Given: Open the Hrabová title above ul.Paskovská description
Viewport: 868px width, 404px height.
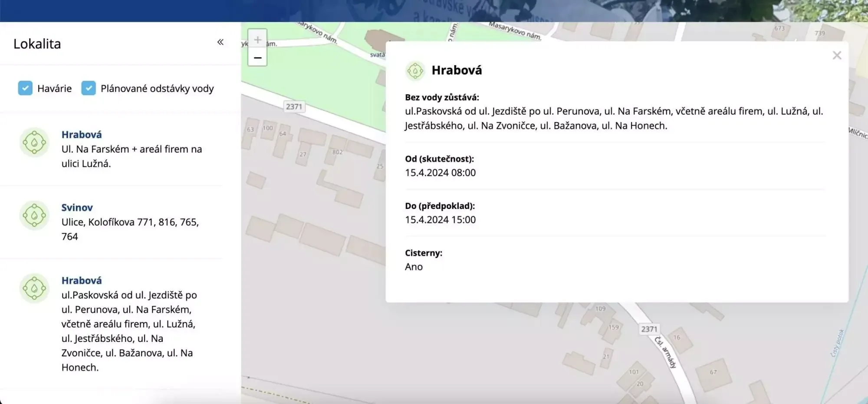Looking at the screenshot, I should (82, 281).
